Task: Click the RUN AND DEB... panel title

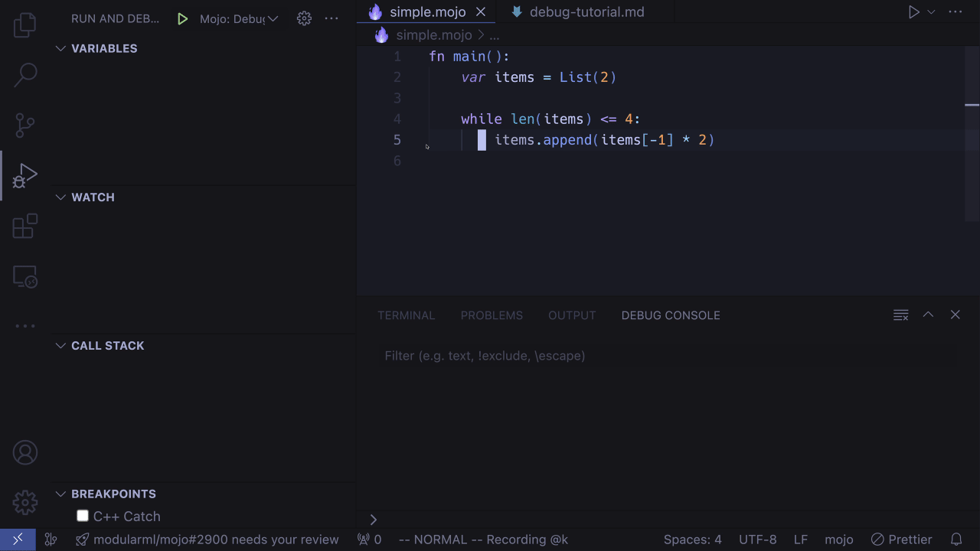Action: coord(116,18)
